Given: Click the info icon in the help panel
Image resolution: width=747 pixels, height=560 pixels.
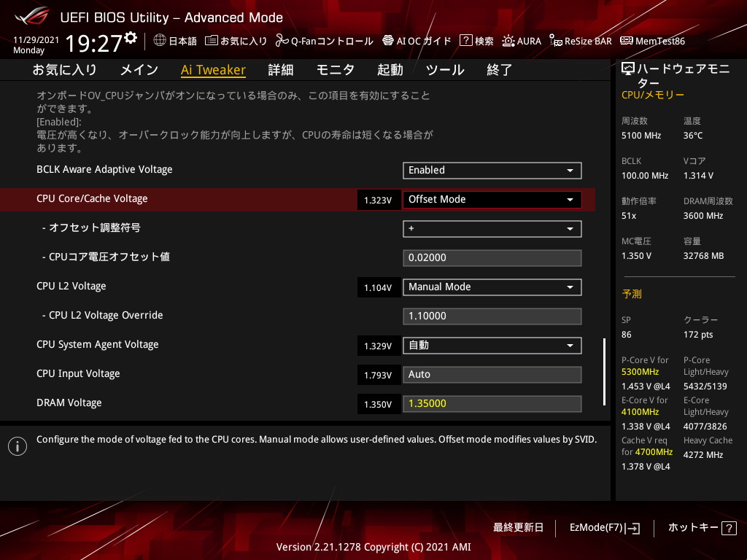Looking at the screenshot, I should point(18,446).
